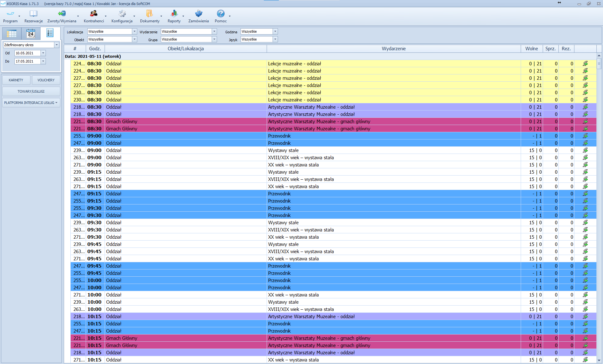The height and width of the screenshot is (364, 603).
Task: Switch to the grid table view tab
Action: tap(12, 33)
